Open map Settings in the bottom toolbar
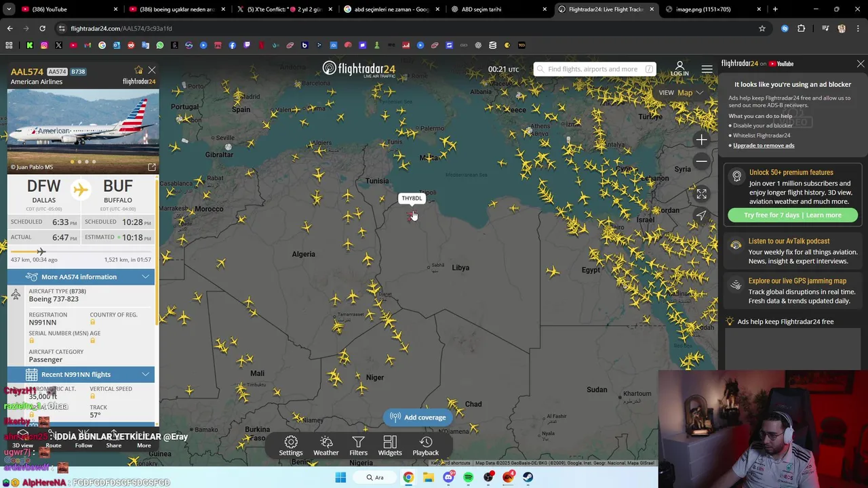The image size is (868, 488). point(291,446)
